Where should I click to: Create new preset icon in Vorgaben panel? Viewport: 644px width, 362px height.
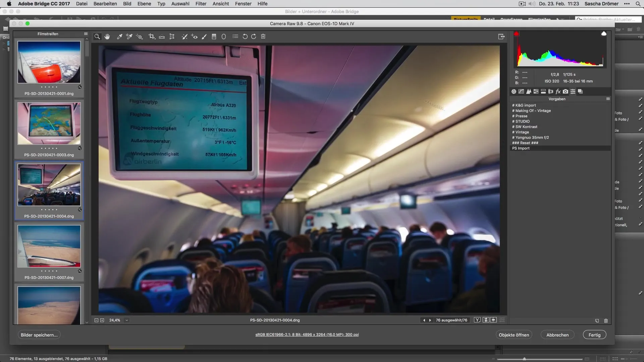point(597,321)
